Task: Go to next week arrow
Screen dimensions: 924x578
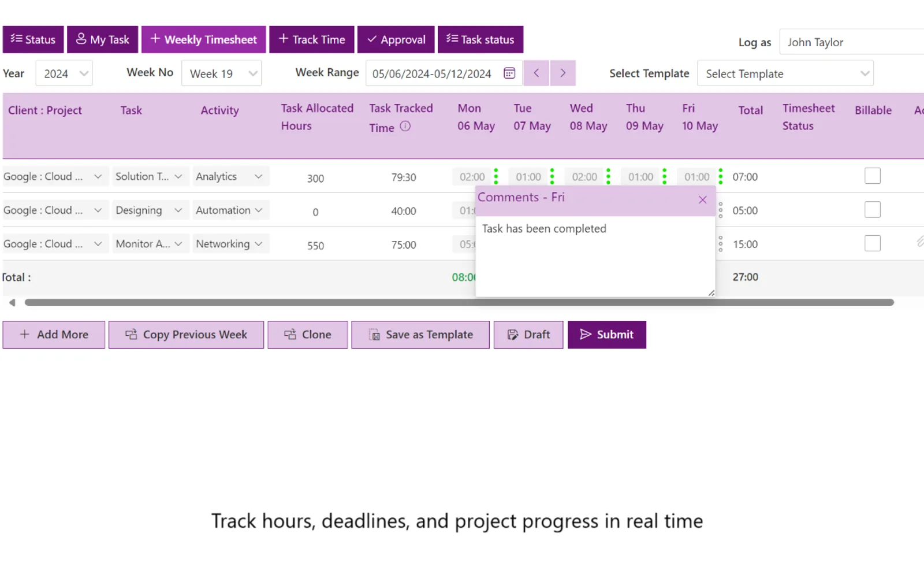Action: [563, 73]
